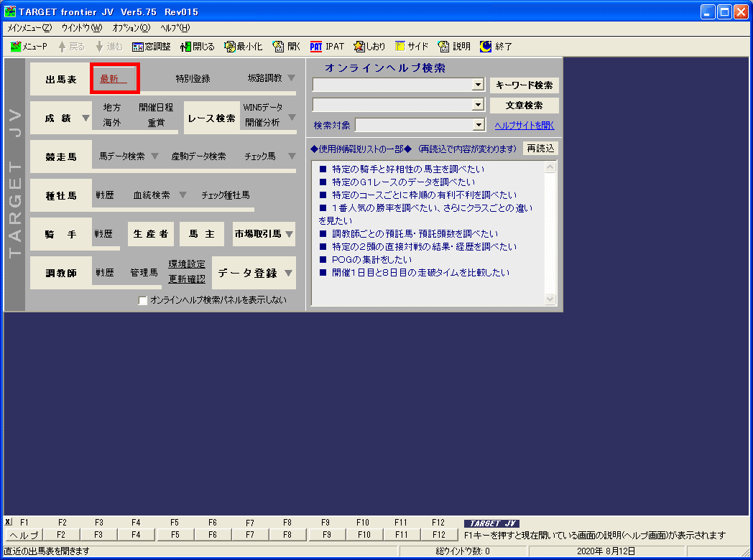Viewport: 753px width, 560px height.
Task: Click the 進む forward arrow
Action: [x=108, y=47]
